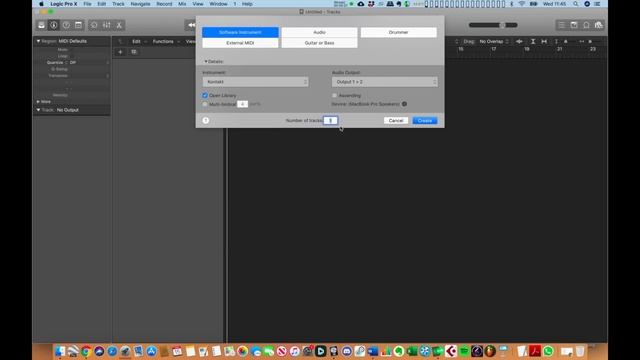Click device info arrow next to MacBook Pro Speakers

(404, 104)
